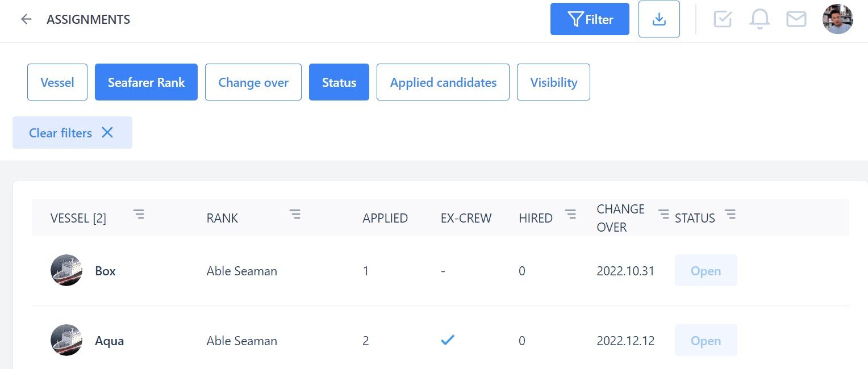Go back using the left arrow
The image size is (868, 369).
(x=26, y=19)
